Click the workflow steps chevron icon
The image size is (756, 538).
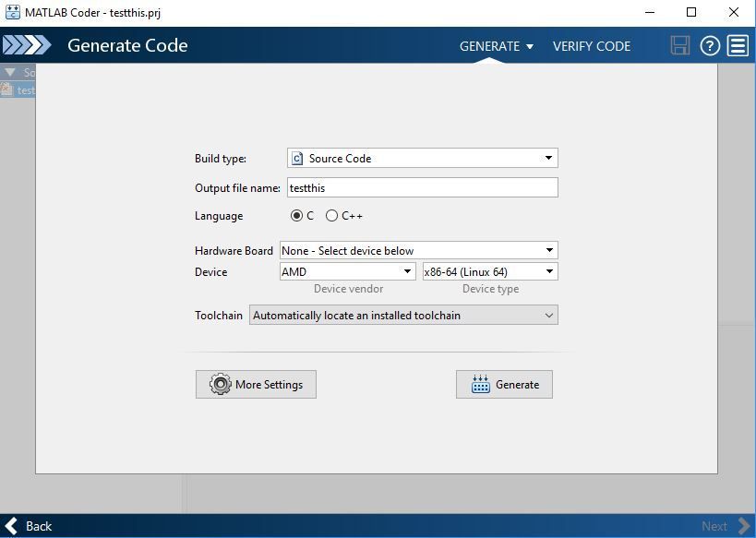tap(27, 45)
